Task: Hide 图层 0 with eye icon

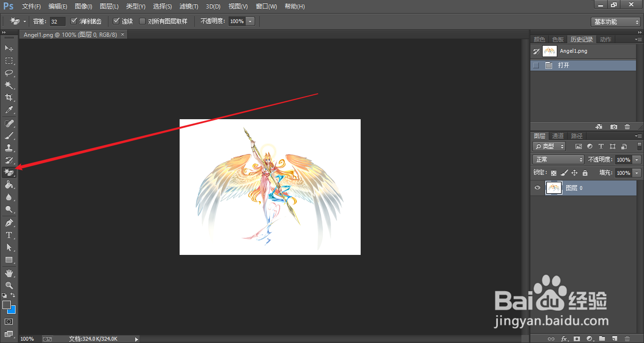Action: click(537, 188)
